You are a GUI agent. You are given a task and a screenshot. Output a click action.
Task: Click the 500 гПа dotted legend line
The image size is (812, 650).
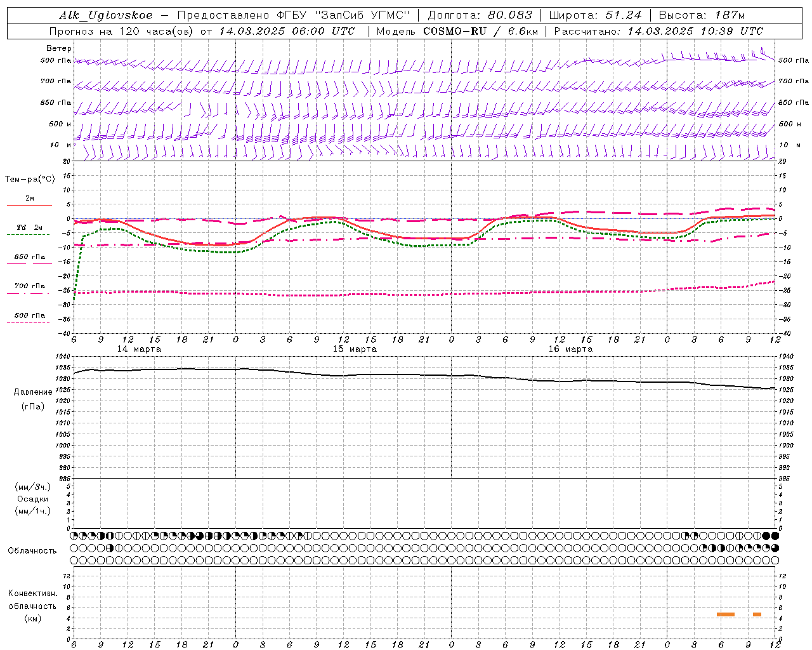[x=29, y=322]
